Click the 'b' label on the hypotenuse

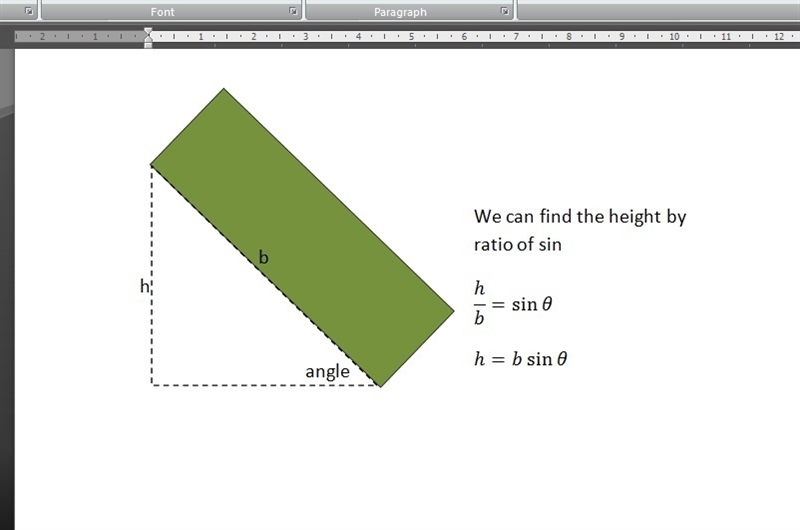click(x=263, y=258)
